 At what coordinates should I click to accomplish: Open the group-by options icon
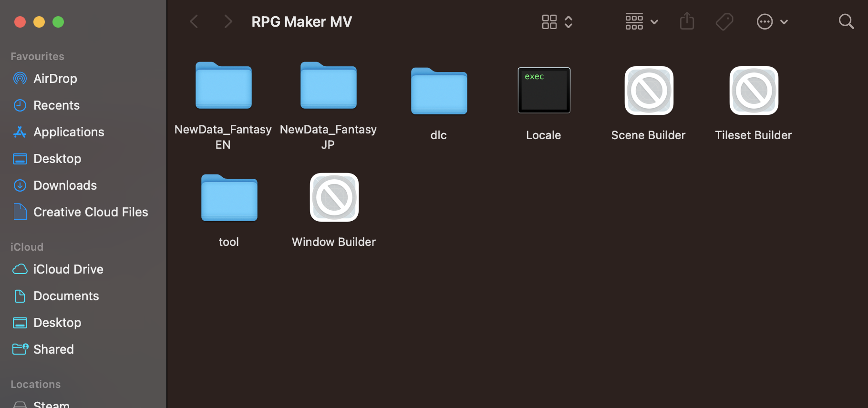(x=634, y=21)
